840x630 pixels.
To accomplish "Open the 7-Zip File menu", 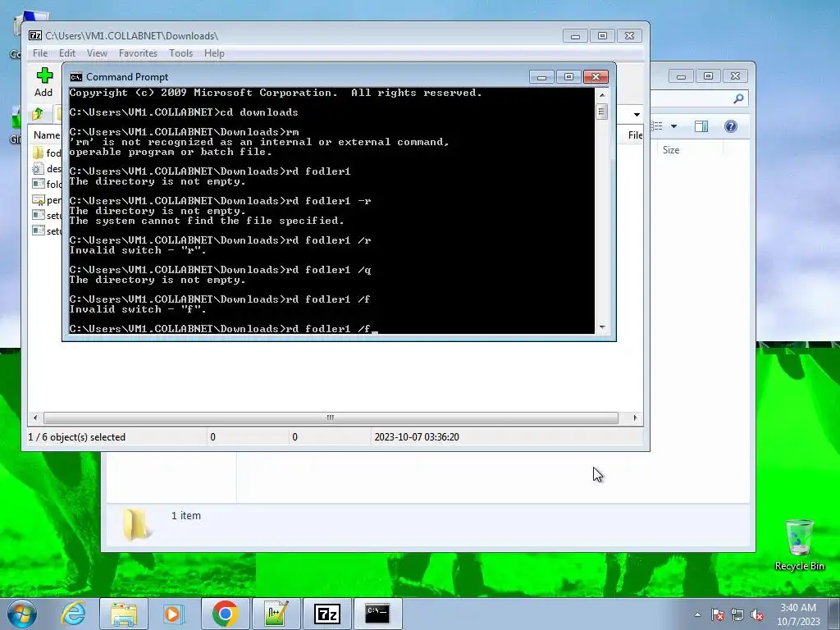I will pos(39,53).
